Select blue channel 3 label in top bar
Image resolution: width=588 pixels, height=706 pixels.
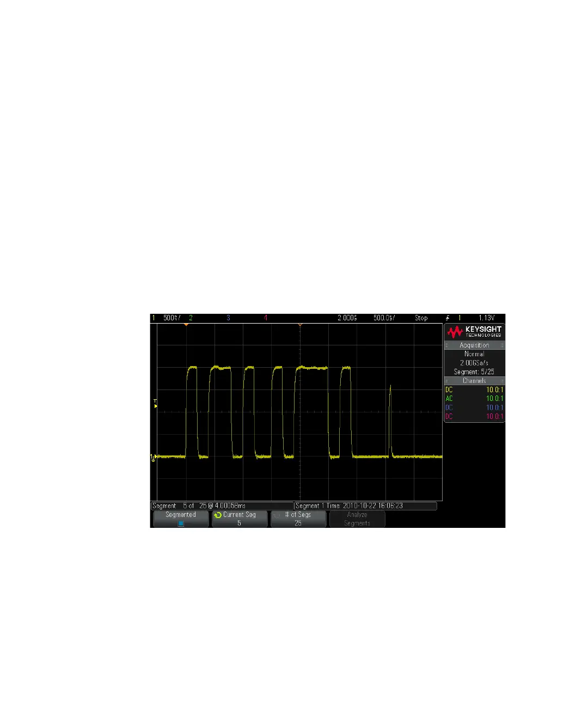coord(228,318)
